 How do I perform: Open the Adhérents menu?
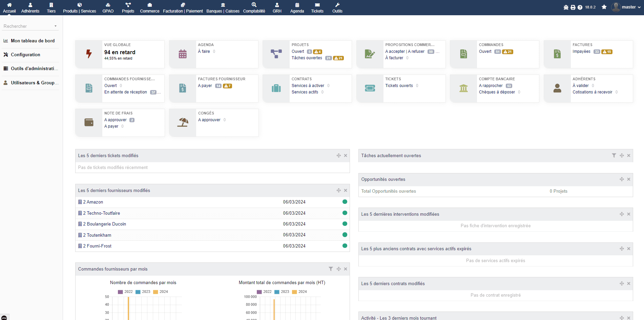coord(30,8)
